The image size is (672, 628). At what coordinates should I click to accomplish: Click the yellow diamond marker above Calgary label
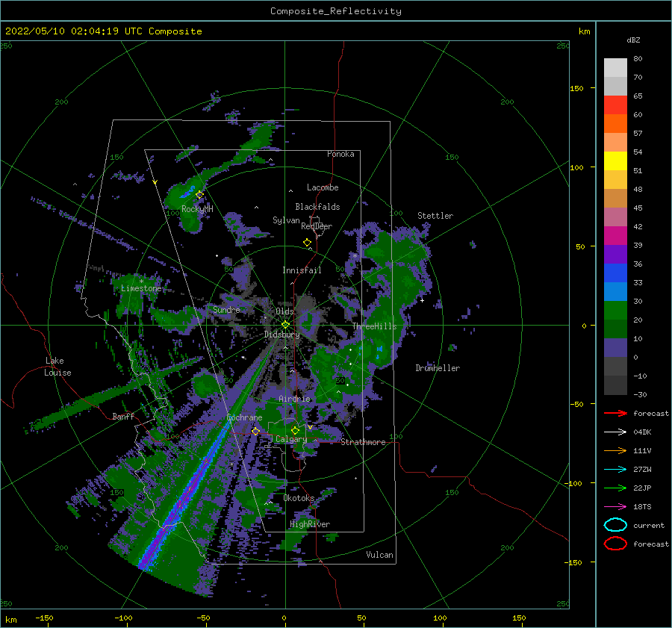click(295, 430)
